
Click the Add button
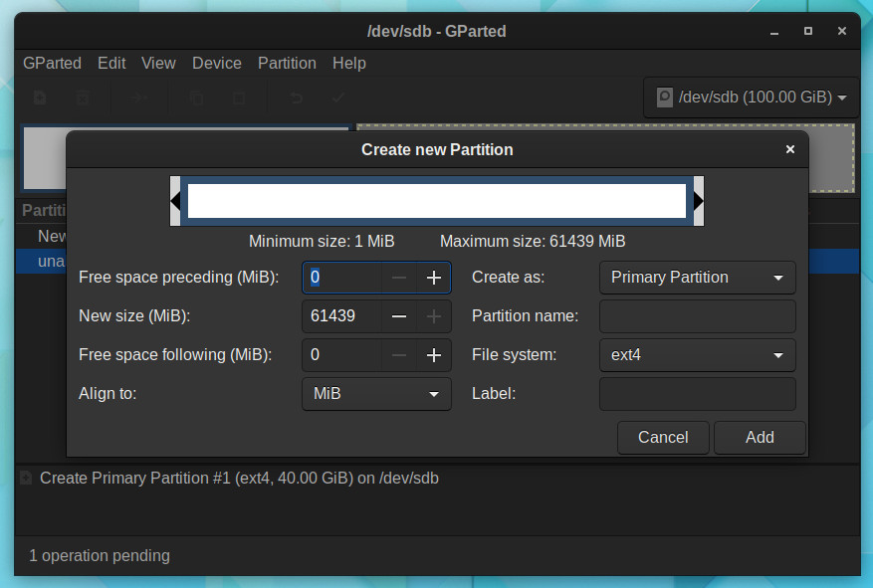pyautogui.click(x=760, y=437)
